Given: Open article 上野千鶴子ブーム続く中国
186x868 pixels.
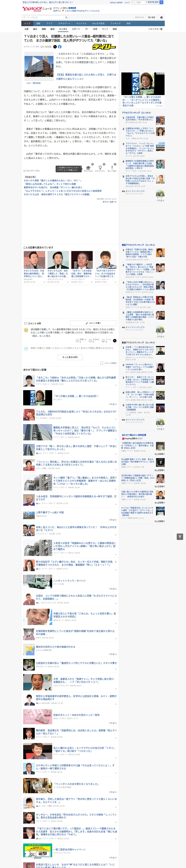Looking at the screenshot, I should point(50,513).
